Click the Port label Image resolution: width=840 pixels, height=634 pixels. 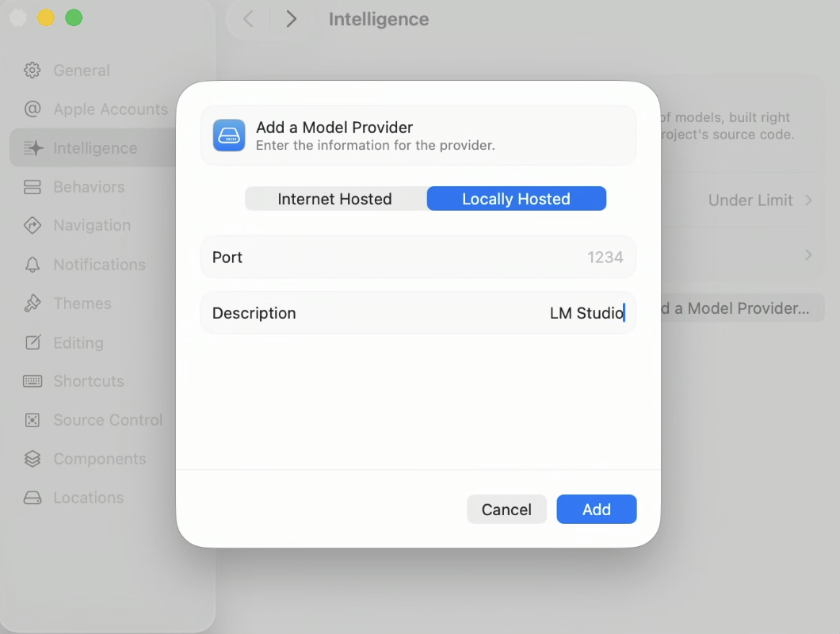point(227,258)
